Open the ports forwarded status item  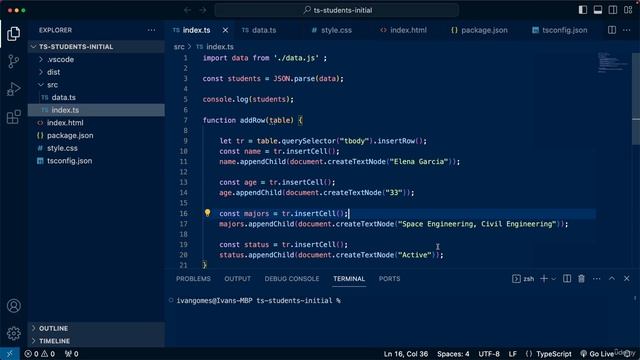(x=71, y=354)
